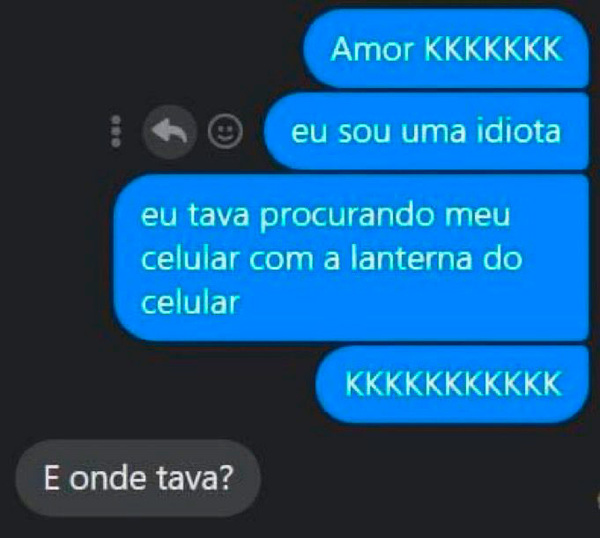Click the word 'procurando' in the message
600x538 pixels.
[x=348, y=217]
